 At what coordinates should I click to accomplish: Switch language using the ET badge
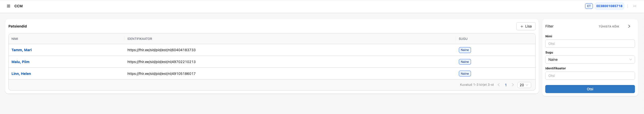pyautogui.click(x=589, y=6)
